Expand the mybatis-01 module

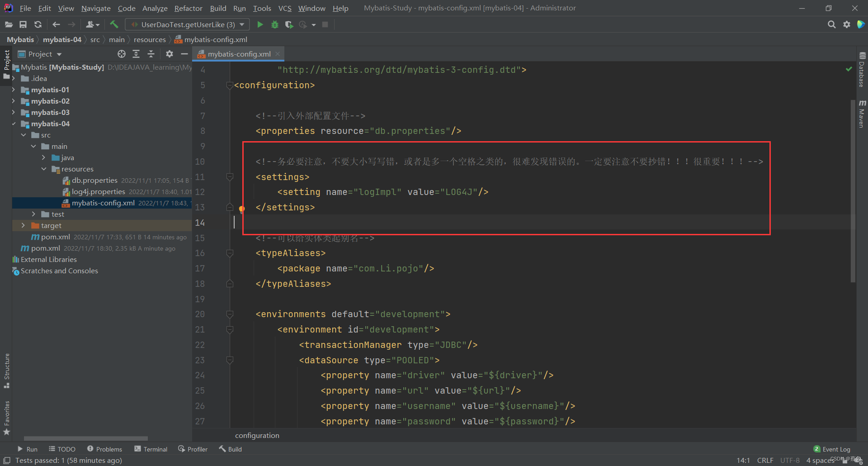coord(14,90)
